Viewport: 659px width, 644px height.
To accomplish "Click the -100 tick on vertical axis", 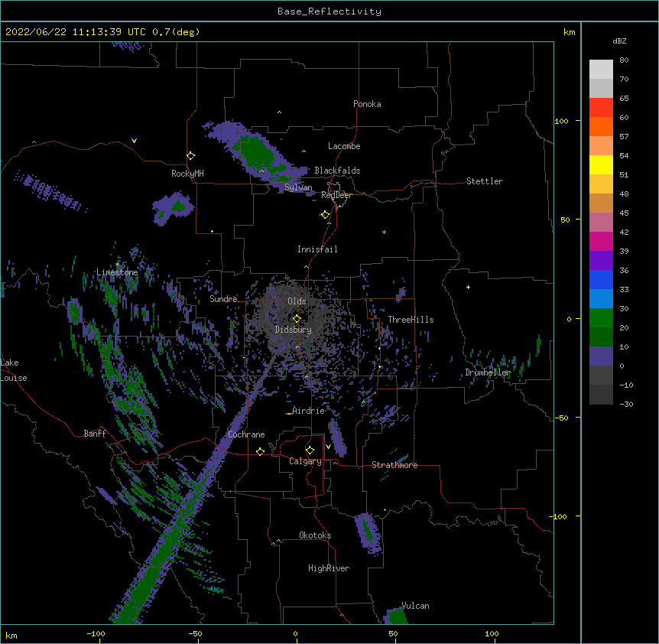I will (x=560, y=516).
